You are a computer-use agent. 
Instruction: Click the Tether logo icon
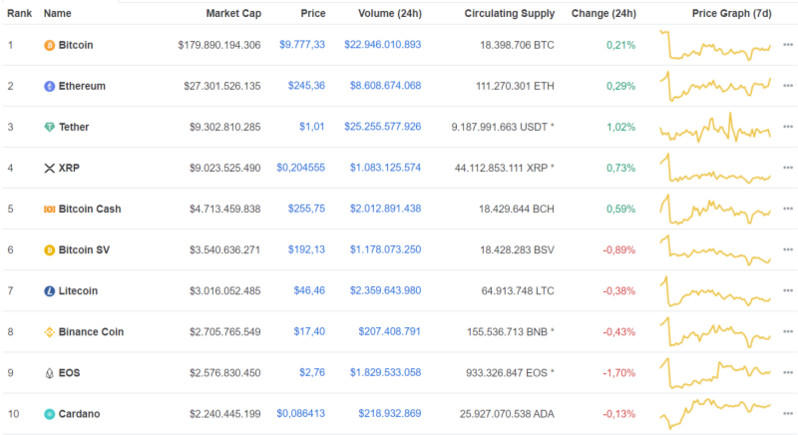(x=49, y=127)
